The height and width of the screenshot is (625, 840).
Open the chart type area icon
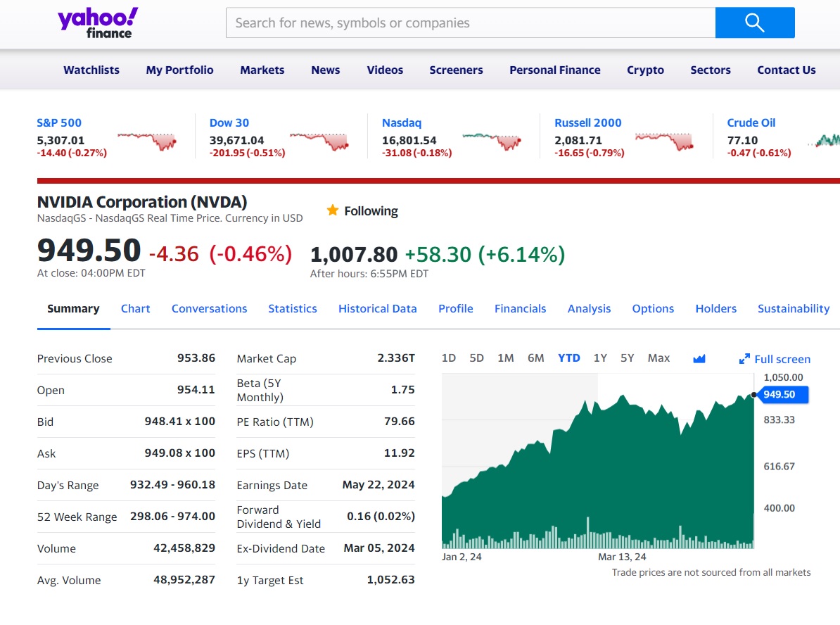pos(699,358)
